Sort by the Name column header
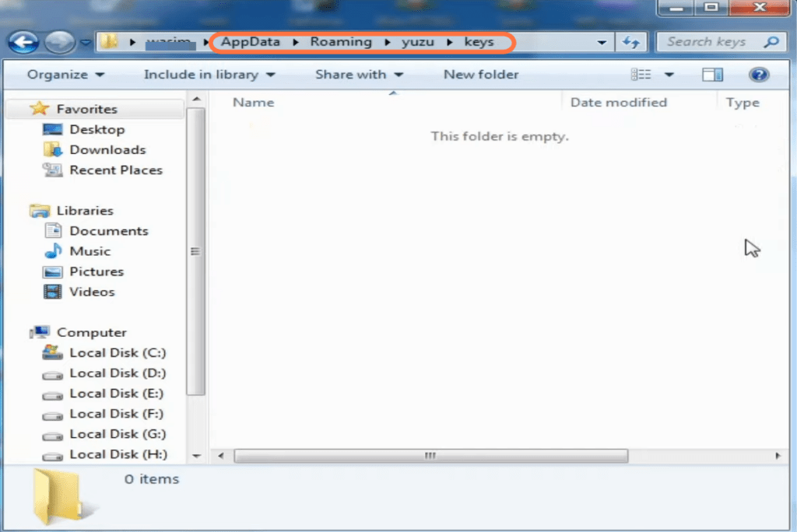 point(253,102)
